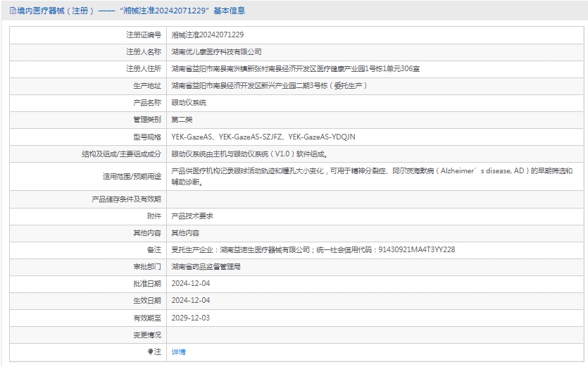The width and height of the screenshot is (588, 367).
Task: Click the 其他内容 value in the right column
Action: [x=185, y=232]
